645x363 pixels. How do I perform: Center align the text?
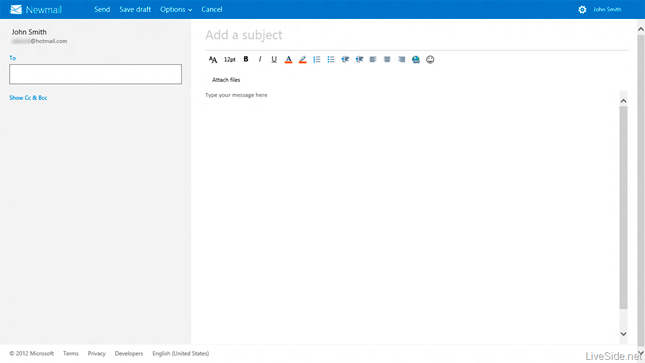pos(387,60)
